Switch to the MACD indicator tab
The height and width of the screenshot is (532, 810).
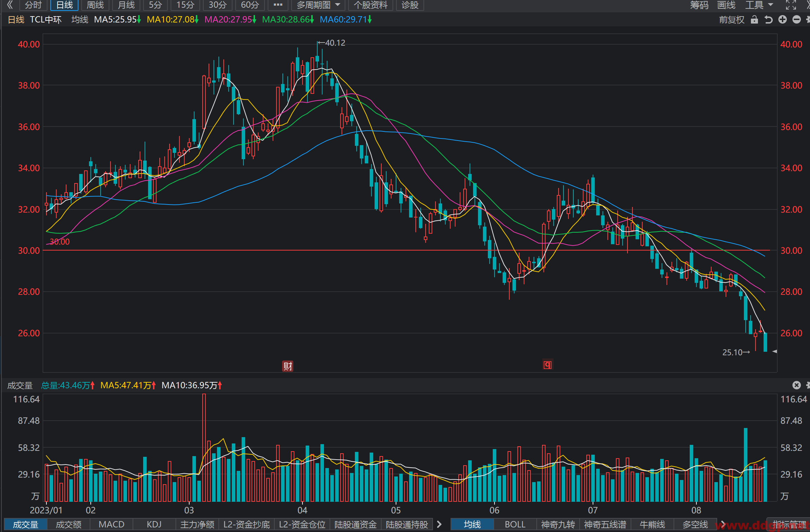pos(111,525)
